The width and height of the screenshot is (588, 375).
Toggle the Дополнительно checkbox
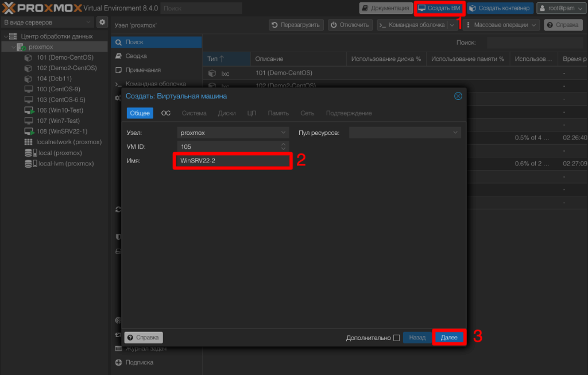pos(396,338)
